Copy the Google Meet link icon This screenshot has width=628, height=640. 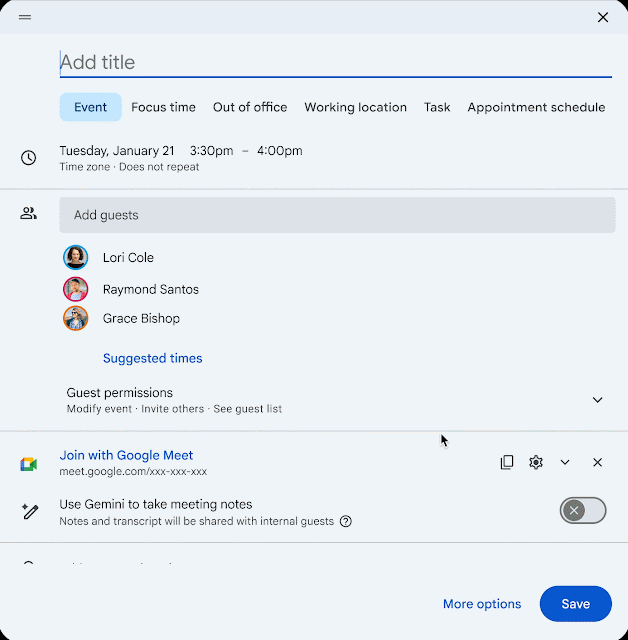pos(507,462)
